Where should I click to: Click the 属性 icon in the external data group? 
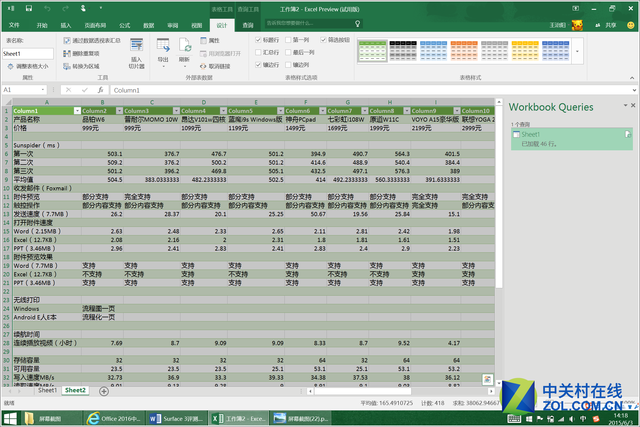pos(203,40)
